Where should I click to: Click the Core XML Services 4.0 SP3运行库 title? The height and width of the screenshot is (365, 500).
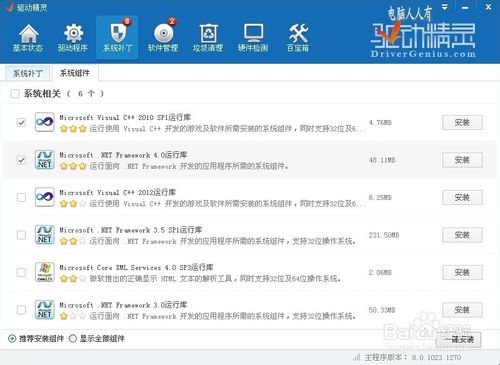(136, 267)
